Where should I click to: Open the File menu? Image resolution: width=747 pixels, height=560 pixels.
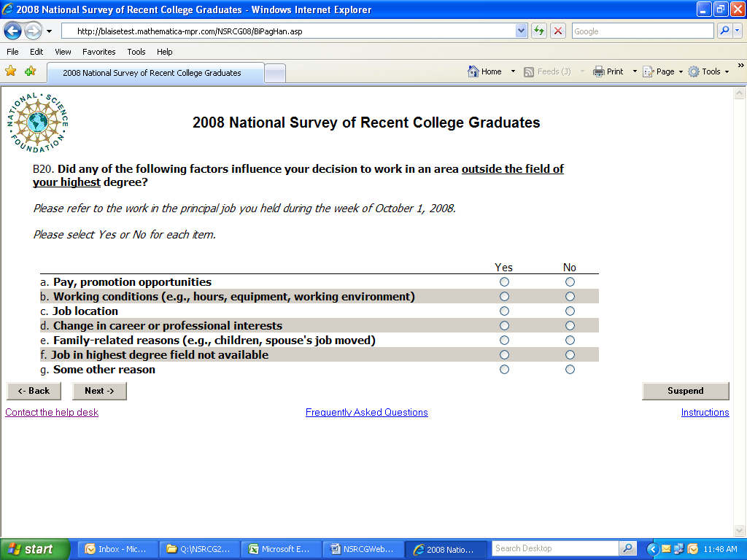[13, 52]
